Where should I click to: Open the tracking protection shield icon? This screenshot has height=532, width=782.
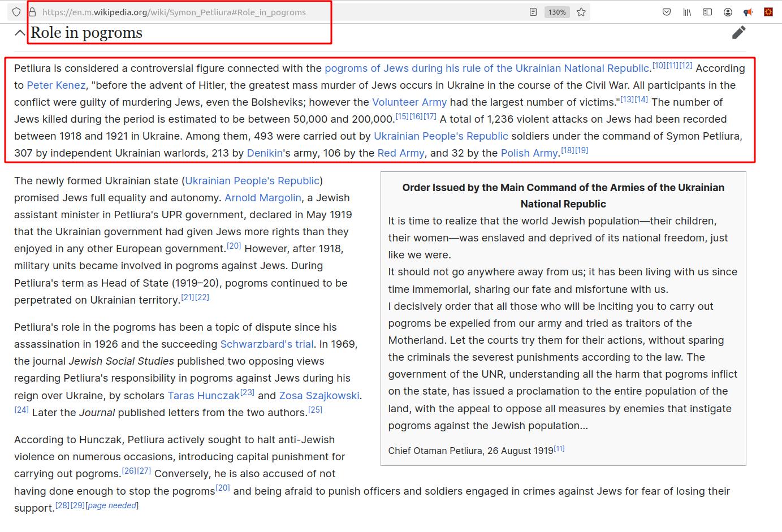coord(16,12)
